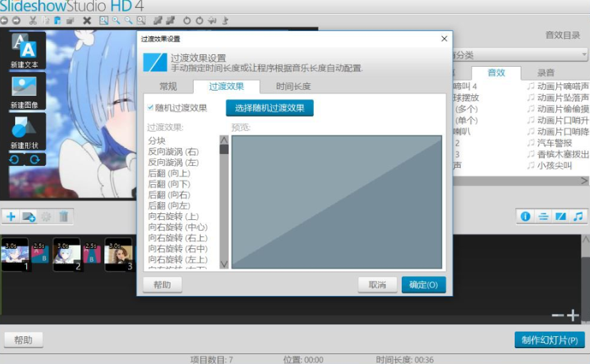Click the rotate-left button under 新建形状
Image resolution: width=590 pixels, height=364 pixels.
coord(15,160)
